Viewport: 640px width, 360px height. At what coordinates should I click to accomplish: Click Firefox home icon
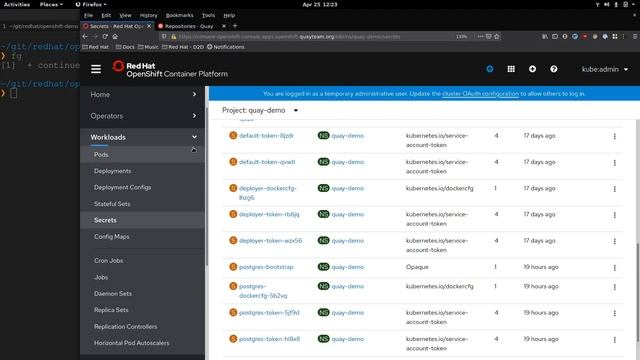(115, 36)
